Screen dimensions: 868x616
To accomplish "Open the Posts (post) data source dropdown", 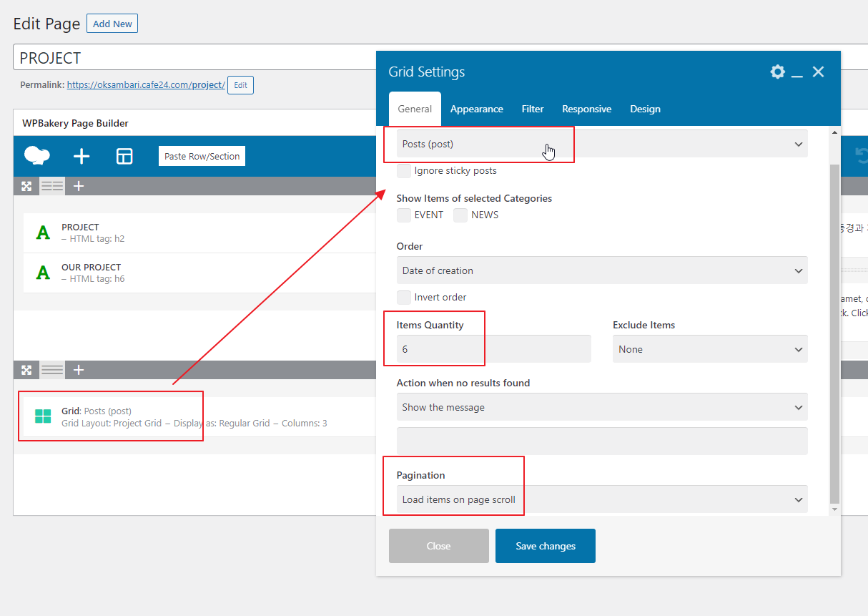I will point(602,144).
